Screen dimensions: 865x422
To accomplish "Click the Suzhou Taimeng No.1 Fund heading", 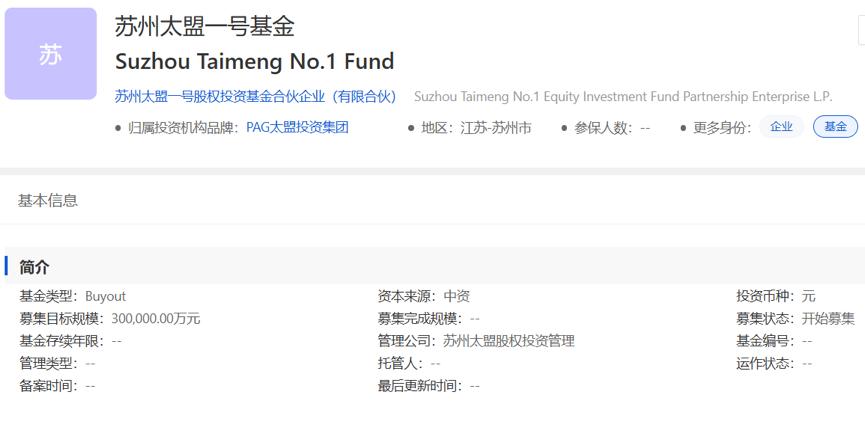I will tap(255, 61).
